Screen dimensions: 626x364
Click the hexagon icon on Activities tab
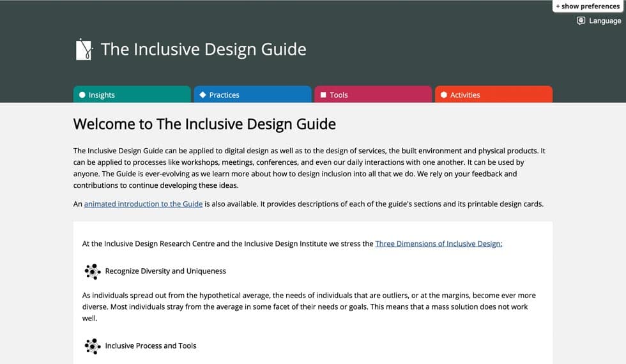pyautogui.click(x=443, y=95)
